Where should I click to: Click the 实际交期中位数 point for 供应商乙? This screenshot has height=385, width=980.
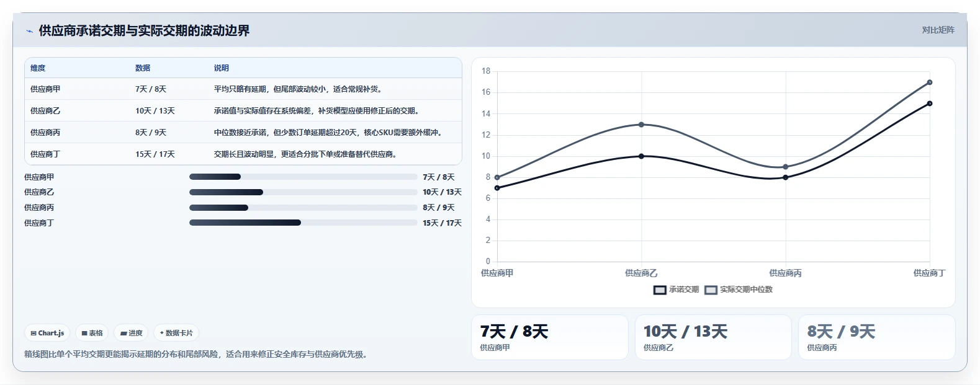(641, 125)
